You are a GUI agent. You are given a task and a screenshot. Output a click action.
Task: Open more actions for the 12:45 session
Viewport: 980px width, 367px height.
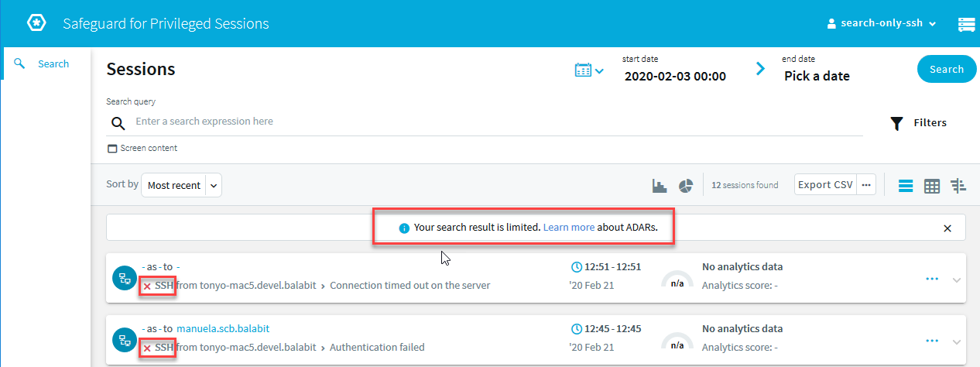pyautogui.click(x=932, y=341)
